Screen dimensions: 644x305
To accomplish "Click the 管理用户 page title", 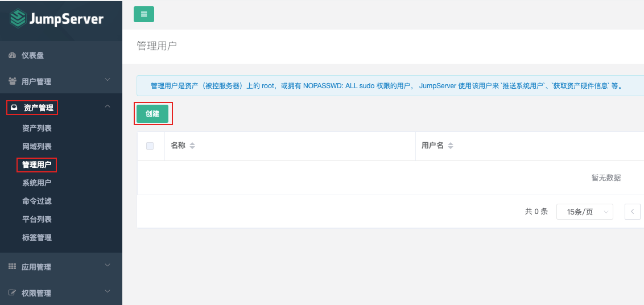I will [x=156, y=46].
